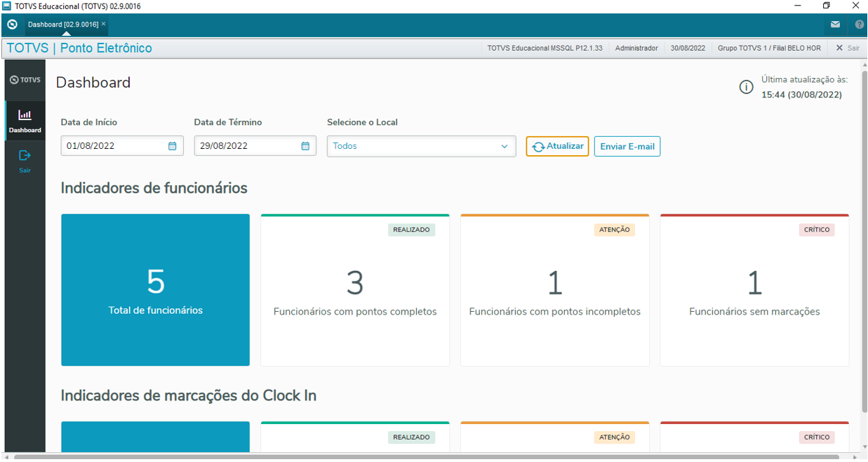The image size is (868, 462).
Task: Click the refresh arrows icon inside Atualizar
Action: 539,146
